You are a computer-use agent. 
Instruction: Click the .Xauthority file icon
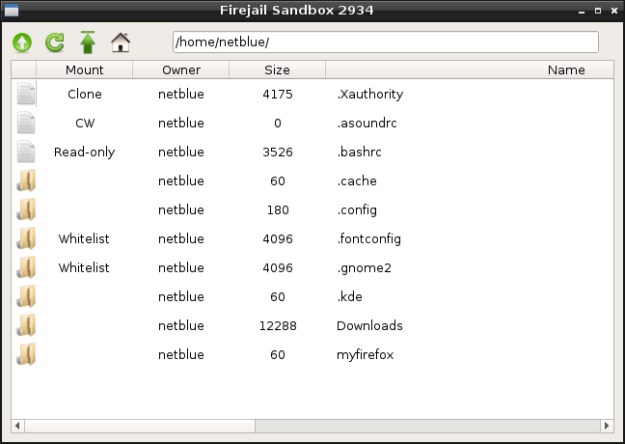pyautogui.click(x=26, y=94)
